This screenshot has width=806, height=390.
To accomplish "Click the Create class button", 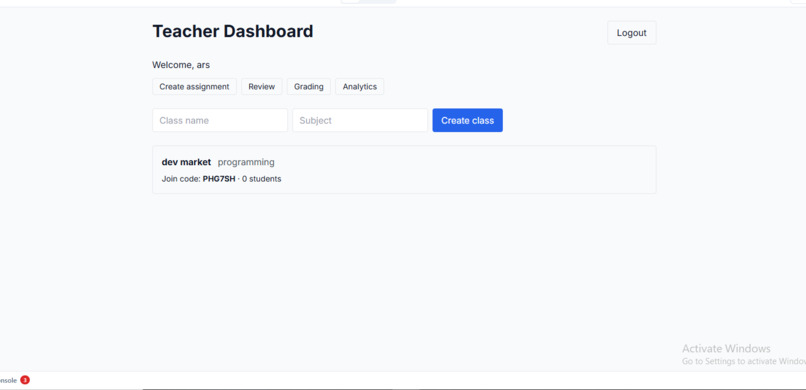I will 467,120.
